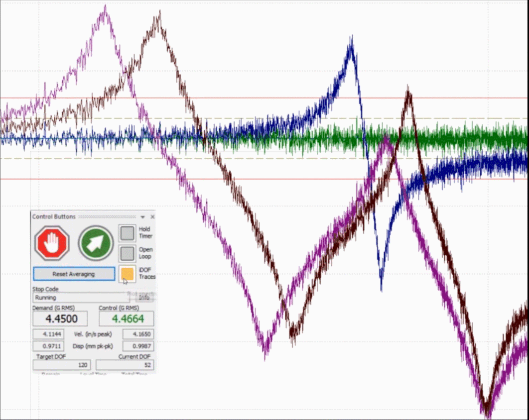The image size is (529, 420).
Task: Click the displacement value 0.9987
Action: (138, 346)
